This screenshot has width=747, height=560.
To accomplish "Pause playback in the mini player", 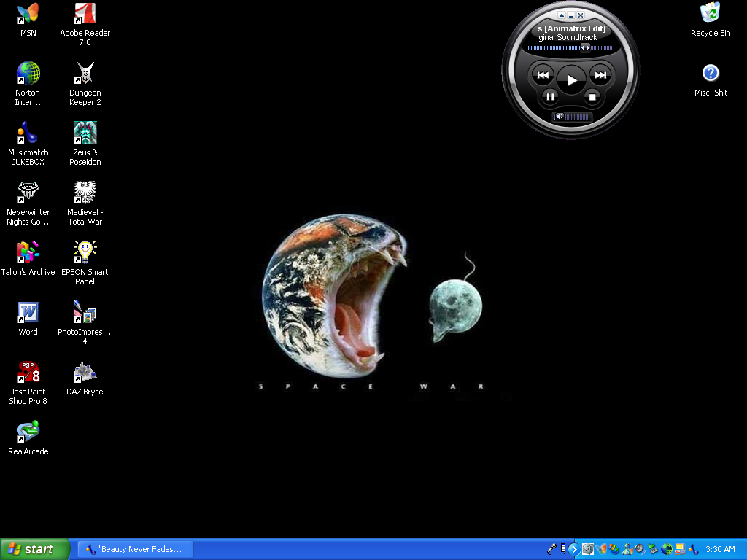I will [550, 97].
